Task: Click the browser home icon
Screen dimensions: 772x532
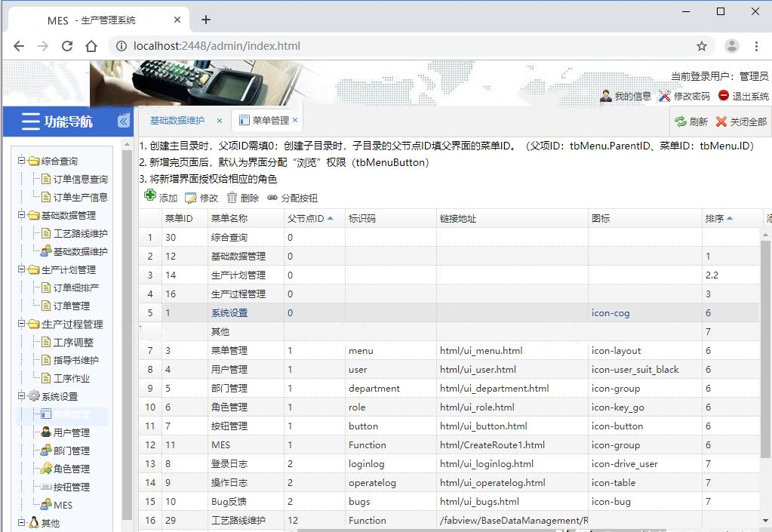Action: [91, 46]
